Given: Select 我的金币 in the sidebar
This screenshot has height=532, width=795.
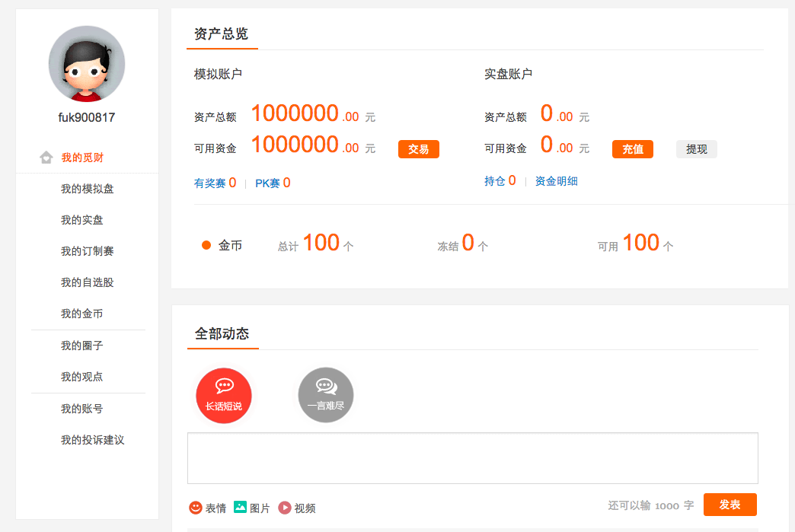Looking at the screenshot, I should (81, 313).
